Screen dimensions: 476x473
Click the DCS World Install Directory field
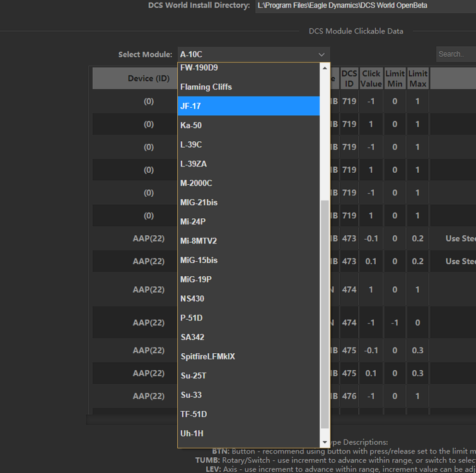pyautogui.click(x=366, y=6)
